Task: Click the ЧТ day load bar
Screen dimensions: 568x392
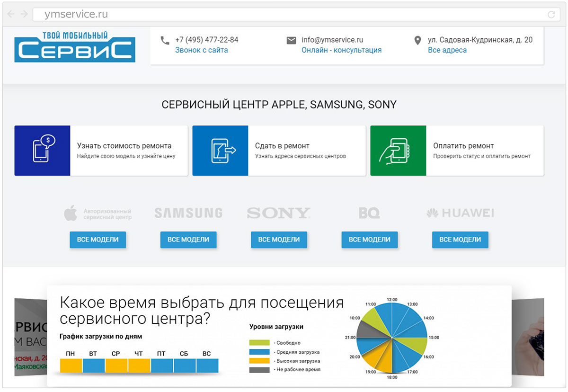Action: point(139,365)
